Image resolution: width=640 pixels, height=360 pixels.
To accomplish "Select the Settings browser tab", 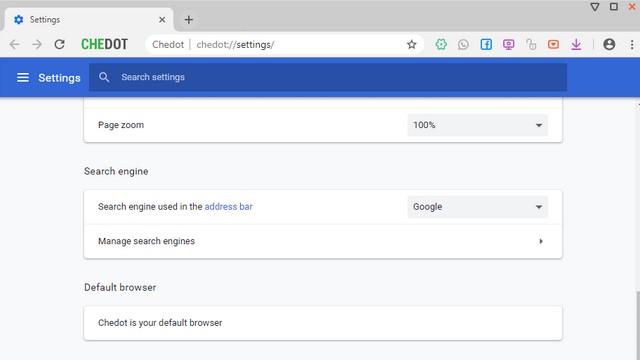I will click(89, 20).
